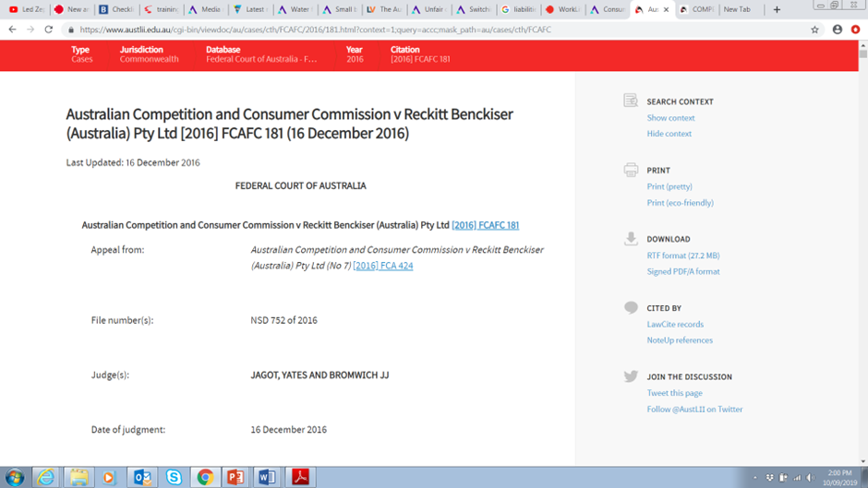Open the Database Federal Court breadcrumb

(261, 54)
